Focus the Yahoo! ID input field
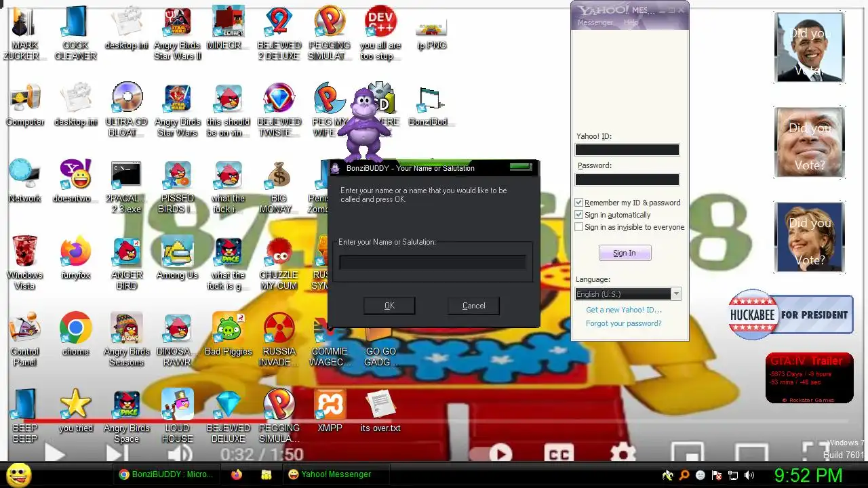Screen dimensions: 868x488 click(x=627, y=150)
